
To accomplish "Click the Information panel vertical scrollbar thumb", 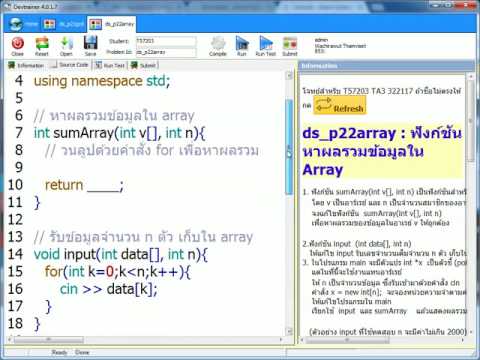I will pyautogui.click(x=471, y=121).
